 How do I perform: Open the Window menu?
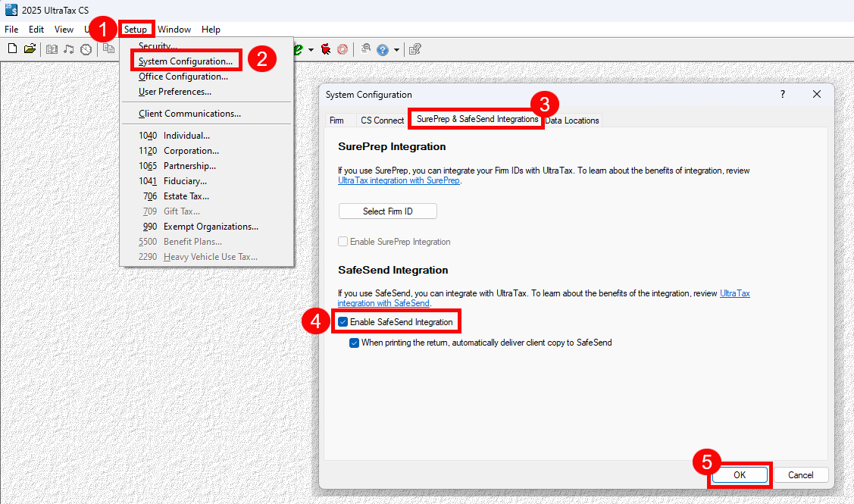coord(174,30)
